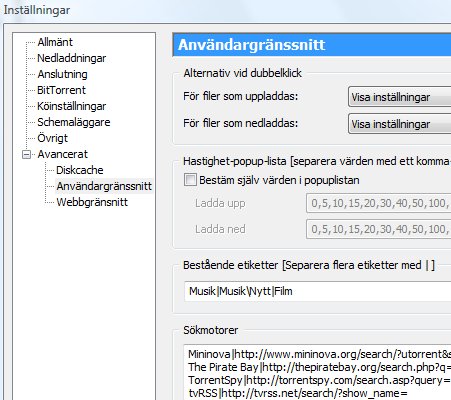The image size is (451, 400).
Task: Open the Webbgränsnitt settings page
Action: [92, 202]
